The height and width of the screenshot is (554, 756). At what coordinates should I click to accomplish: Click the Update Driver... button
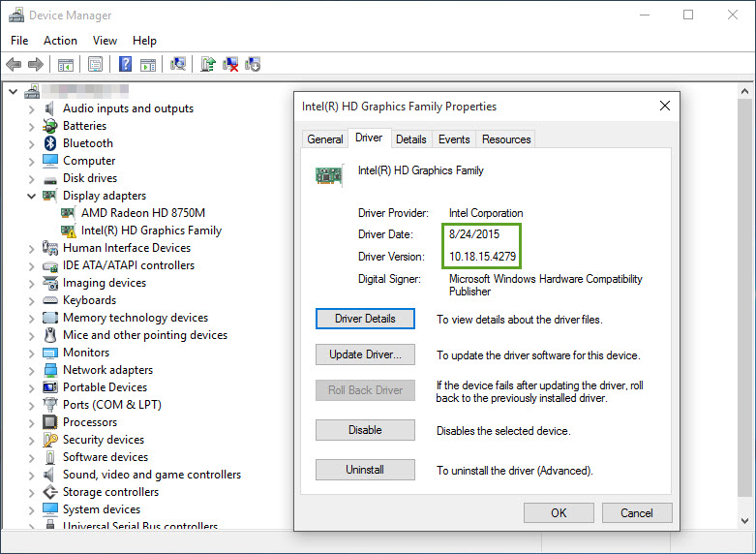pos(365,354)
